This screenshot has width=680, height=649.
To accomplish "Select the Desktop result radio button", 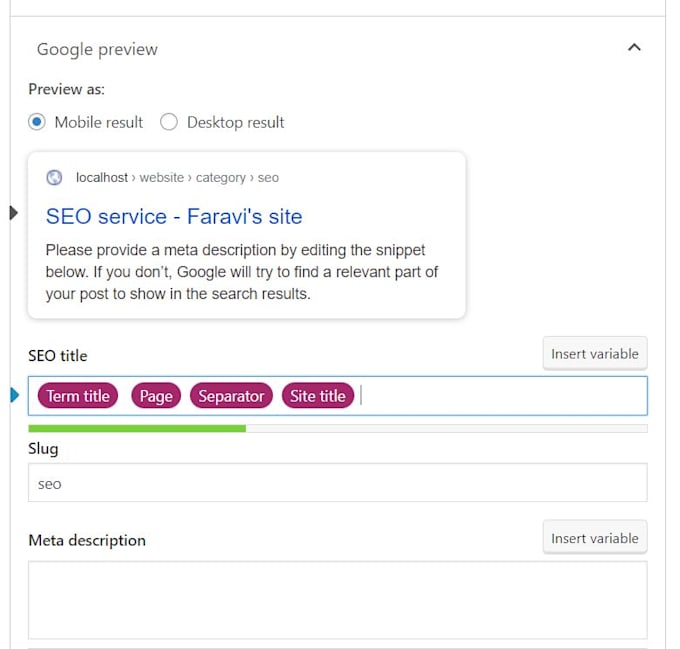I will point(169,122).
